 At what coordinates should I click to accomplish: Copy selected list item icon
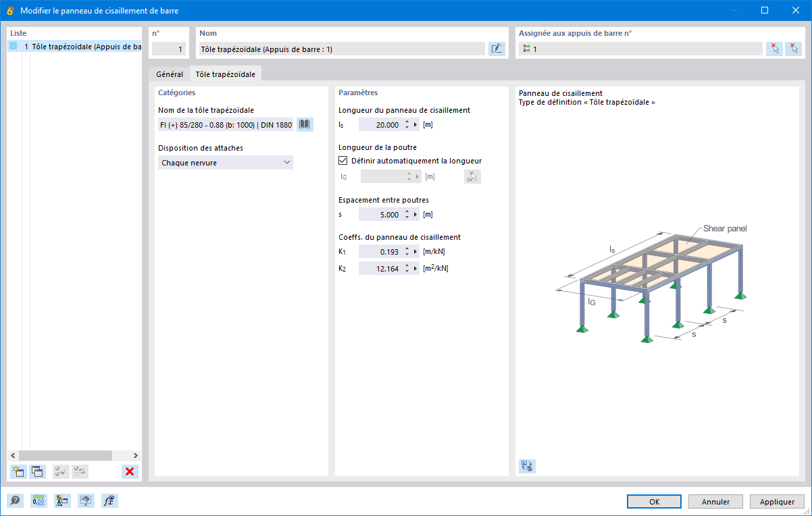coord(36,471)
